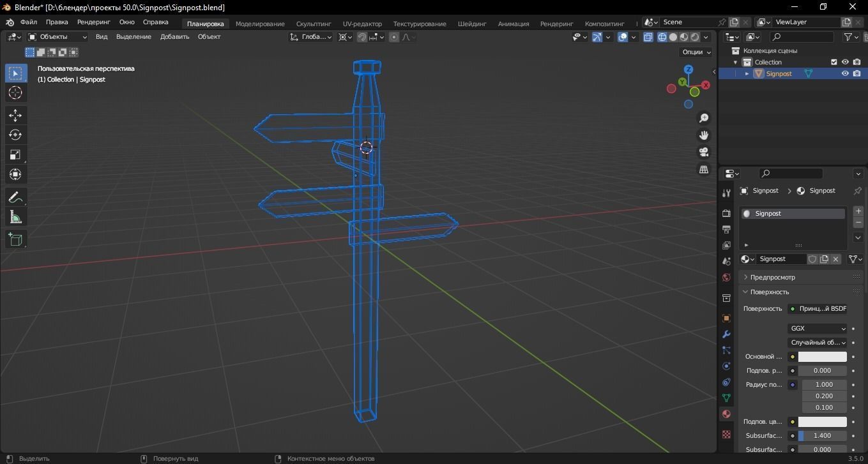Open the Object (Объект) viewport menu
The height and width of the screenshot is (464, 868).
pyautogui.click(x=209, y=37)
